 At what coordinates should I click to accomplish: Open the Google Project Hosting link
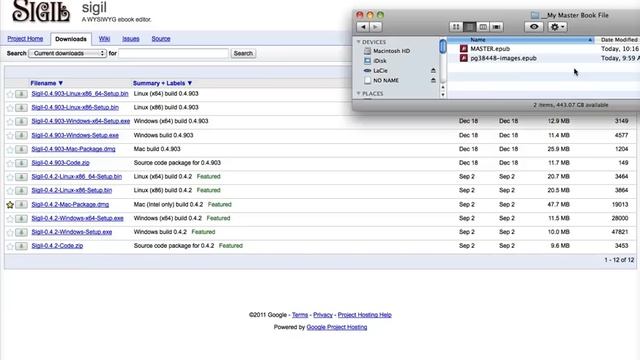click(337, 327)
